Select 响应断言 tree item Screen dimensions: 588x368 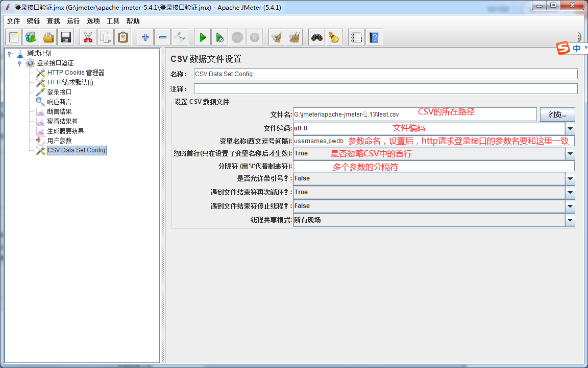pos(59,102)
